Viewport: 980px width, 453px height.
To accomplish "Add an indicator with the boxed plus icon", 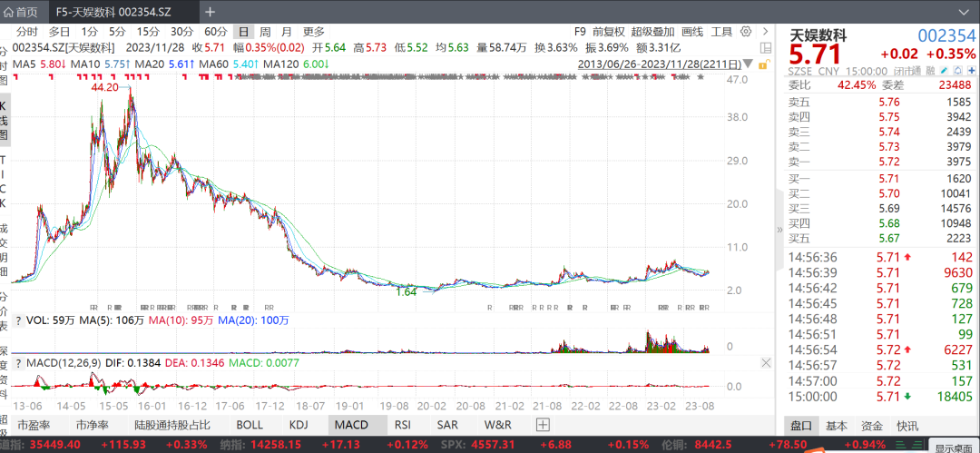I will click(544, 425).
